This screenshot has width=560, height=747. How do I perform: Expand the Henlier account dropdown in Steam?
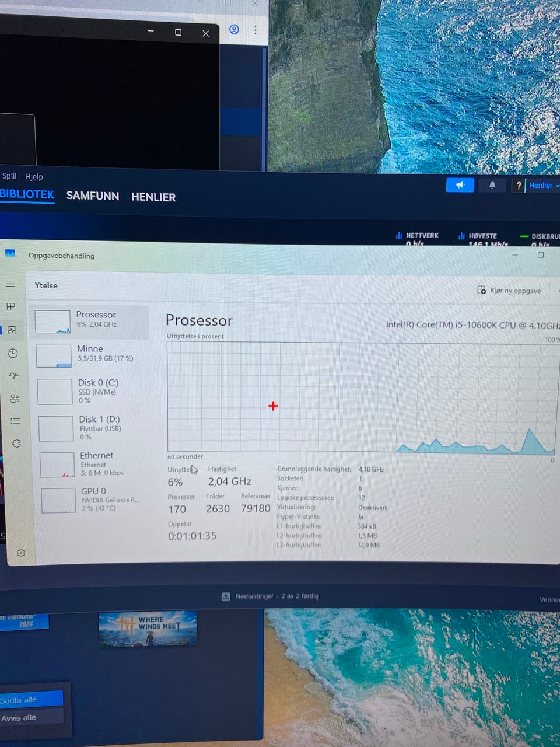tap(544, 186)
